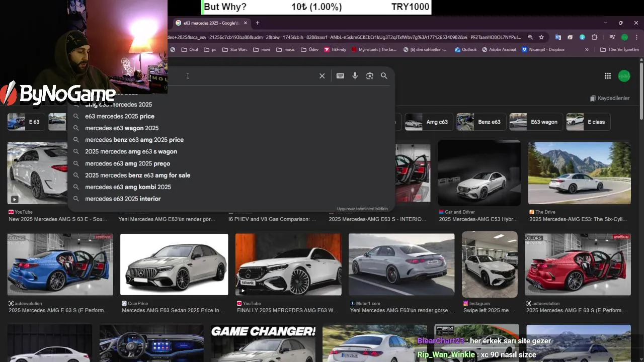644x362 pixels.
Task: Open the Outlook bookmark
Action: 465,50
